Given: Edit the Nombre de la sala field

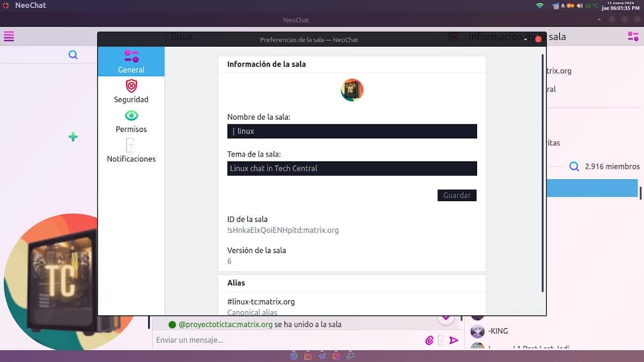Looking at the screenshot, I should 352,131.
